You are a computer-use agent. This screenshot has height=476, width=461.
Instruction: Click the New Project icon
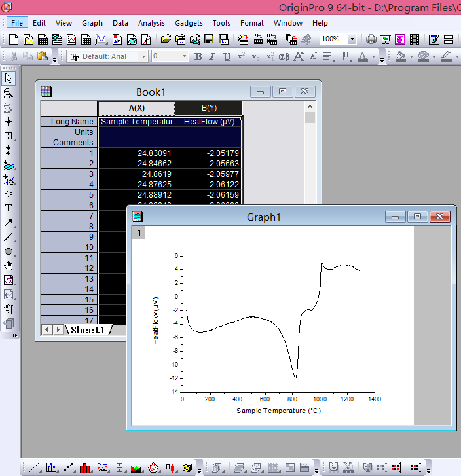[x=14, y=39]
